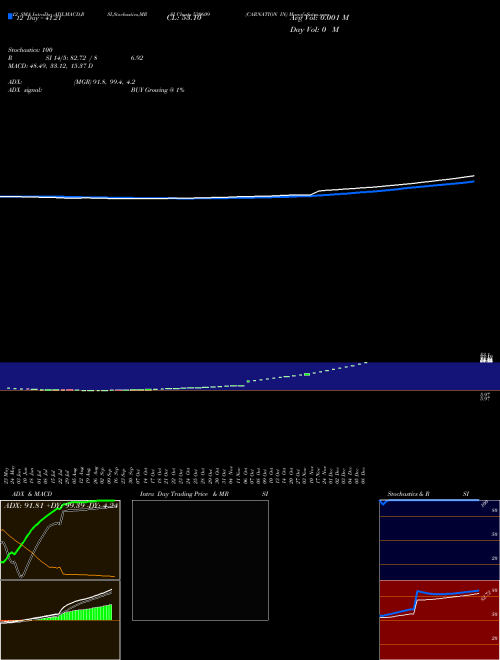Click the 'ADX signal:' label
The width and height of the screenshot is (500, 660).
(x=25, y=90)
